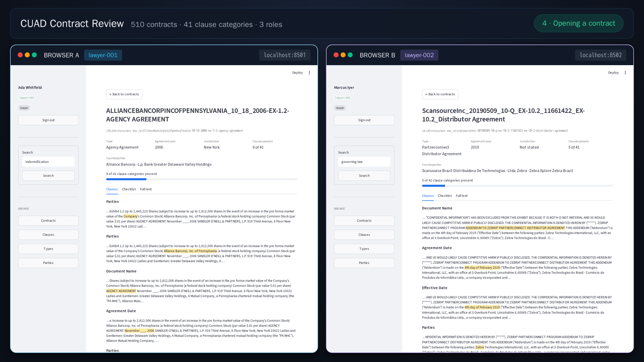644x362 pixels.
Task: Browse Contracts in Browser B sidebar
Action: (x=364, y=220)
